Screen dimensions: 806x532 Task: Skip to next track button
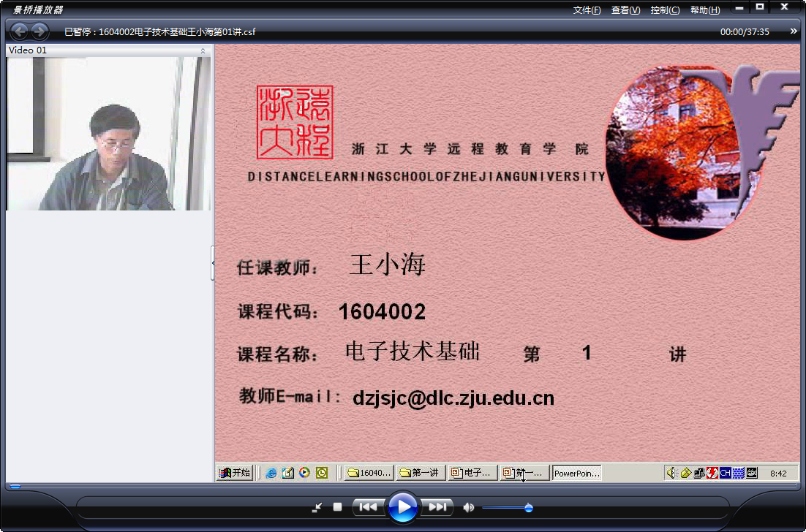tap(437, 507)
